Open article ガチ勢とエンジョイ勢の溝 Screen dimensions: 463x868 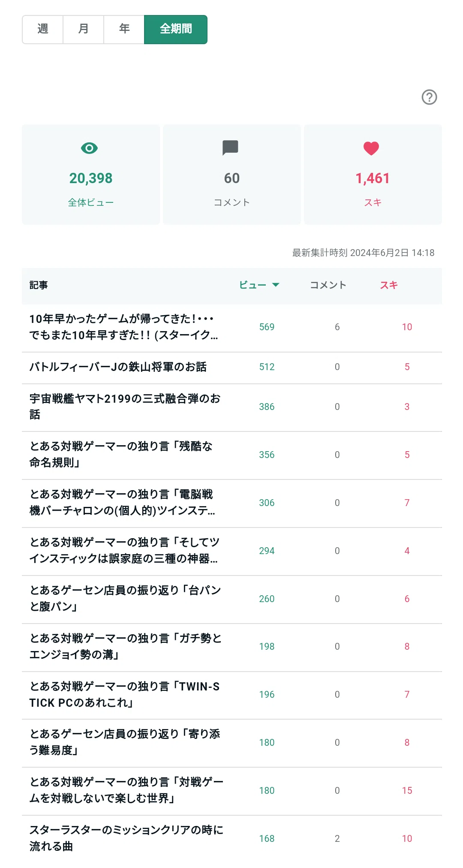pos(126,647)
